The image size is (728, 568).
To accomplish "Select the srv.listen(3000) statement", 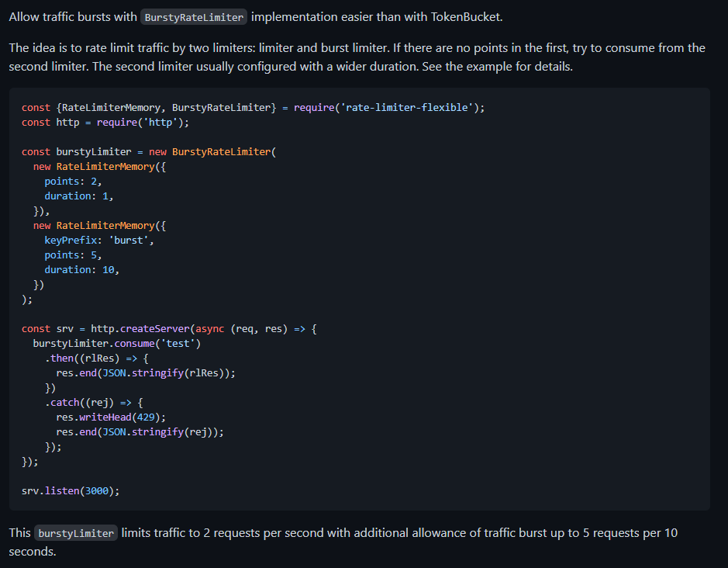I will [71, 490].
